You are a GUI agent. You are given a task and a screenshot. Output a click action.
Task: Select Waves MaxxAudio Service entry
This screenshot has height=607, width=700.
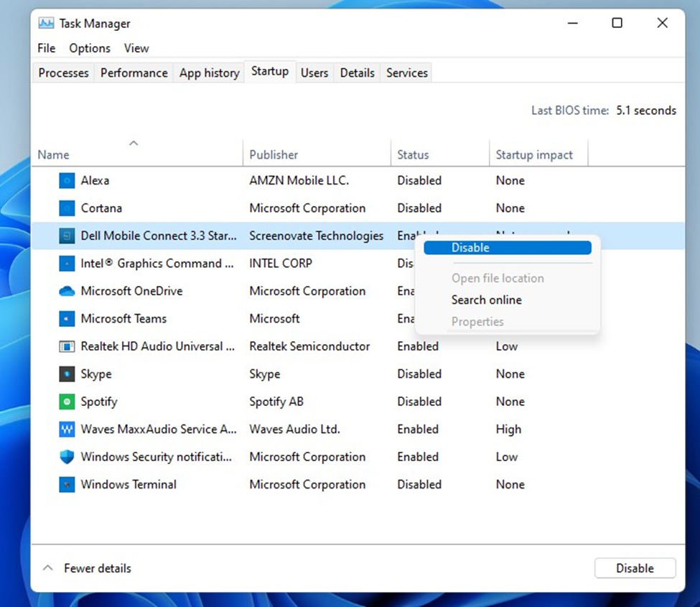159,430
